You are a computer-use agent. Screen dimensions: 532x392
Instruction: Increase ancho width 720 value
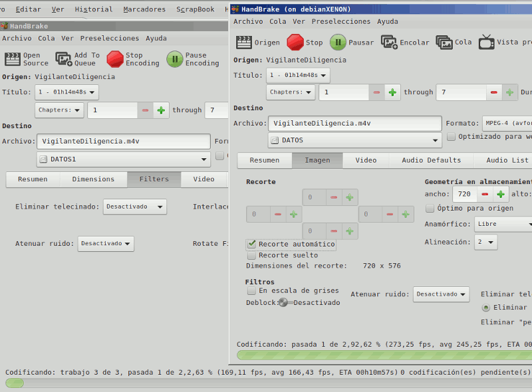501,194
